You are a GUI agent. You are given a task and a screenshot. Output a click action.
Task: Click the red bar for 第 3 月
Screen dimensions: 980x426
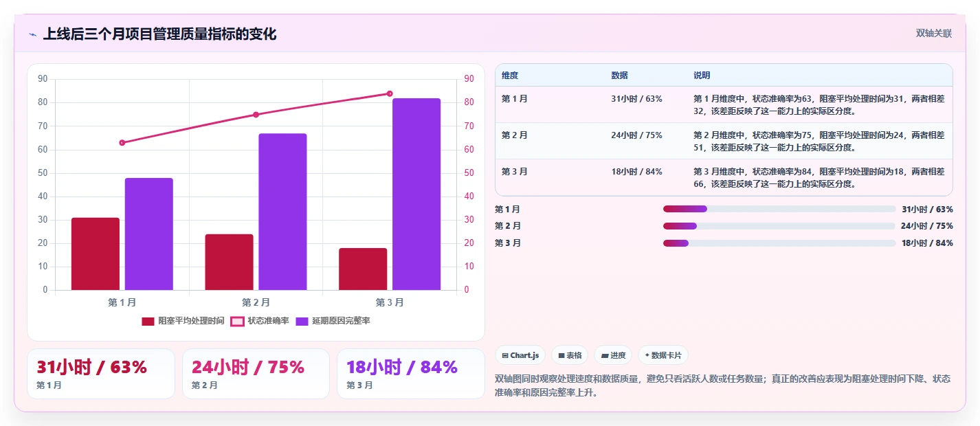pyautogui.click(x=363, y=269)
